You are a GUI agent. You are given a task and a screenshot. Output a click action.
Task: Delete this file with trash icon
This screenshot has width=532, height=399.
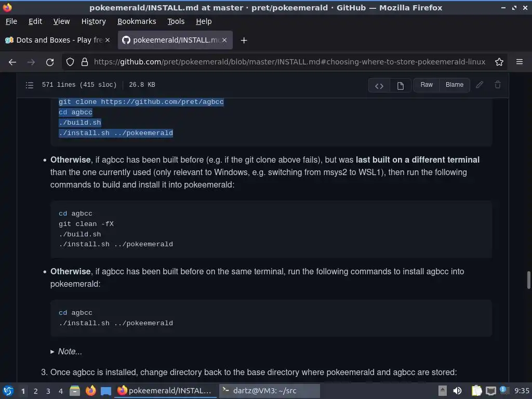pyautogui.click(x=497, y=85)
